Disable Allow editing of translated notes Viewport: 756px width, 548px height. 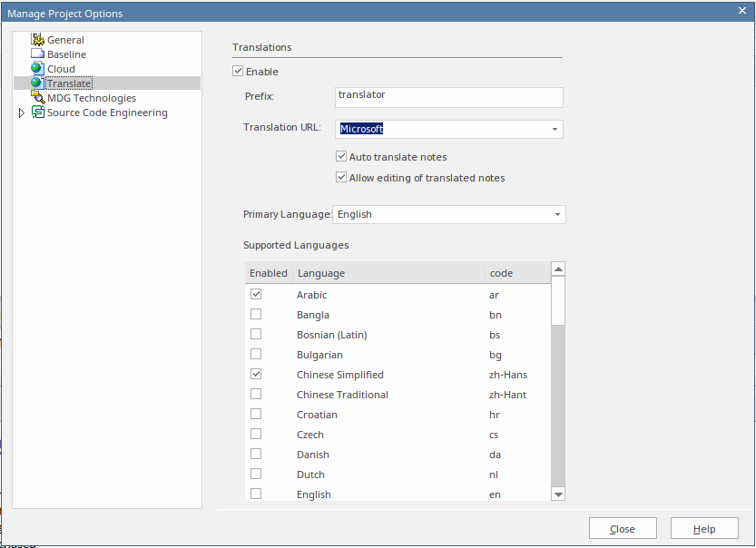pos(342,178)
